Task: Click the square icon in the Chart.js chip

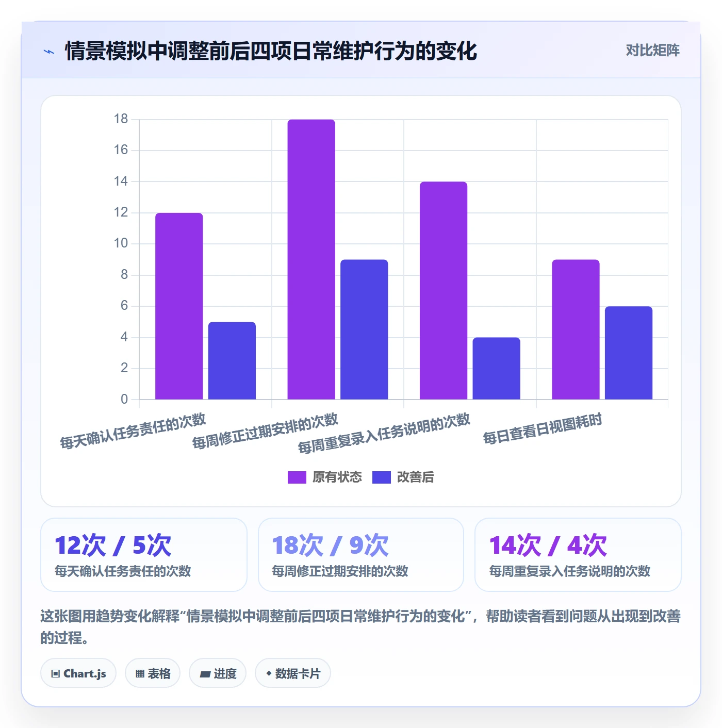Action: (x=56, y=673)
